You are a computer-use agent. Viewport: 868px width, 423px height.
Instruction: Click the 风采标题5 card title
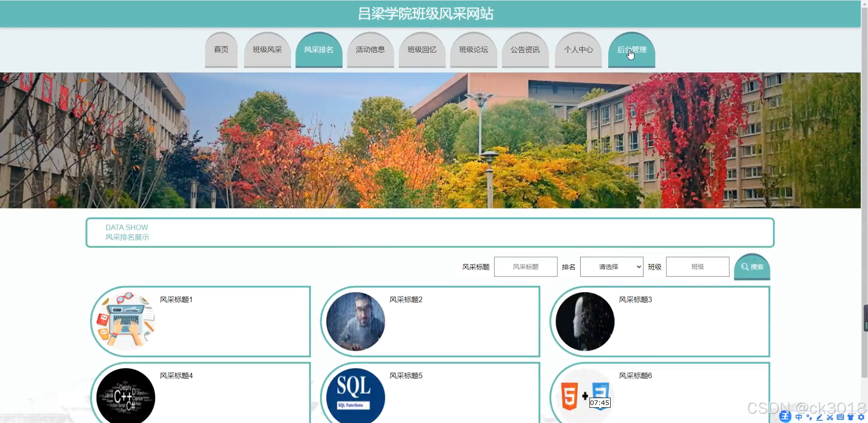pos(406,376)
